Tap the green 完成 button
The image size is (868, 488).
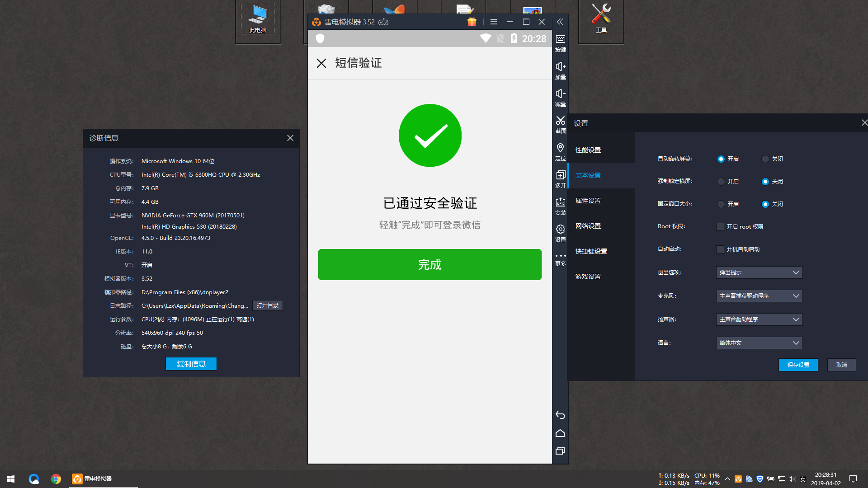point(429,264)
